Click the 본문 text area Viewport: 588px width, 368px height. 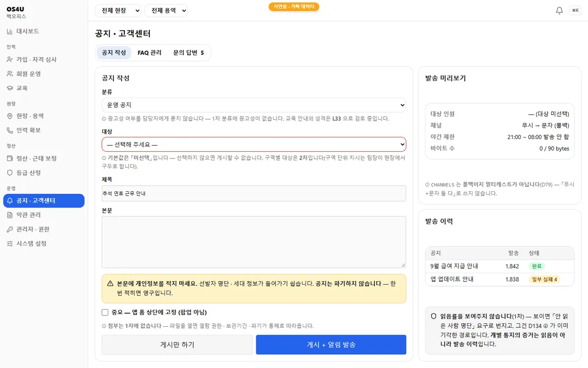pos(254,242)
